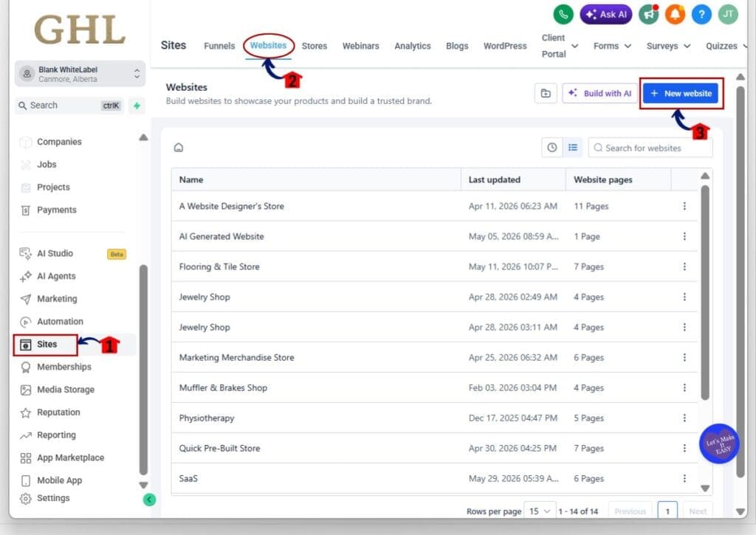Click the Search for websites field
The width and height of the screenshot is (756, 535).
(x=650, y=148)
